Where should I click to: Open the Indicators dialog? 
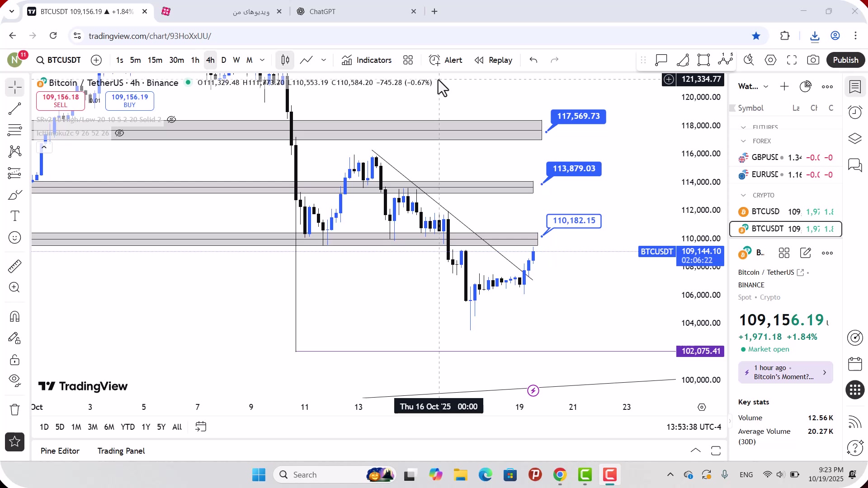point(367,60)
